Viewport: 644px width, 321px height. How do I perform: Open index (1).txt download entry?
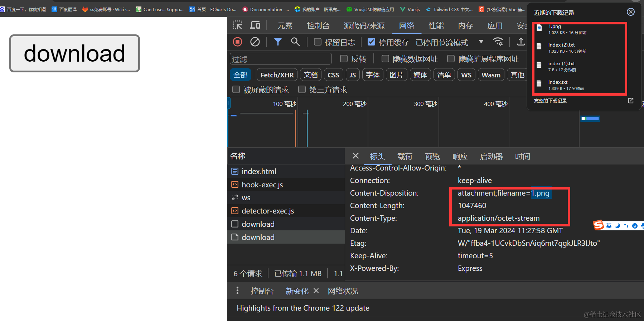coord(580,67)
